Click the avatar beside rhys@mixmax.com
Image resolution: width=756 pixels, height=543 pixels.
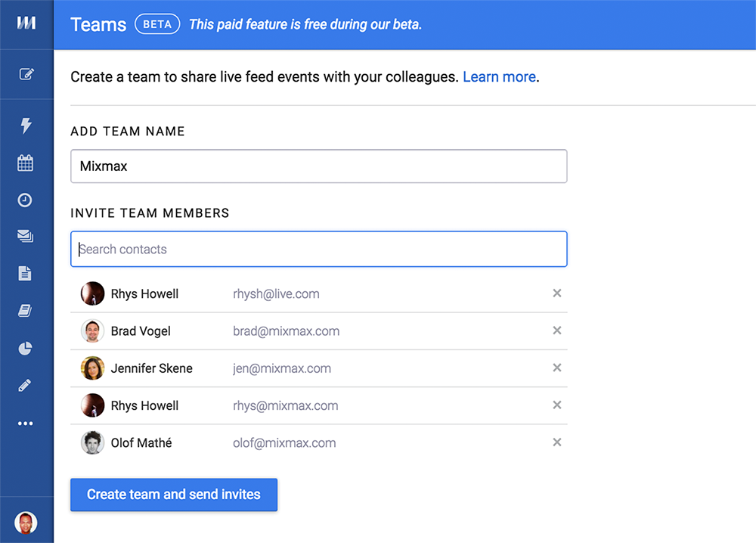tap(92, 405)
